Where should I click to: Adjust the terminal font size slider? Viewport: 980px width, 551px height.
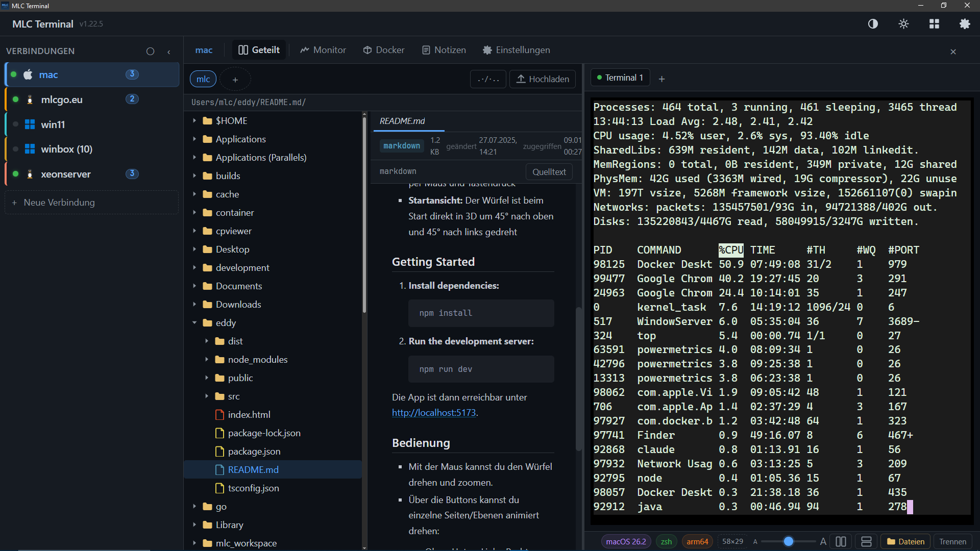pyautogui.click(x=789, y=541)
